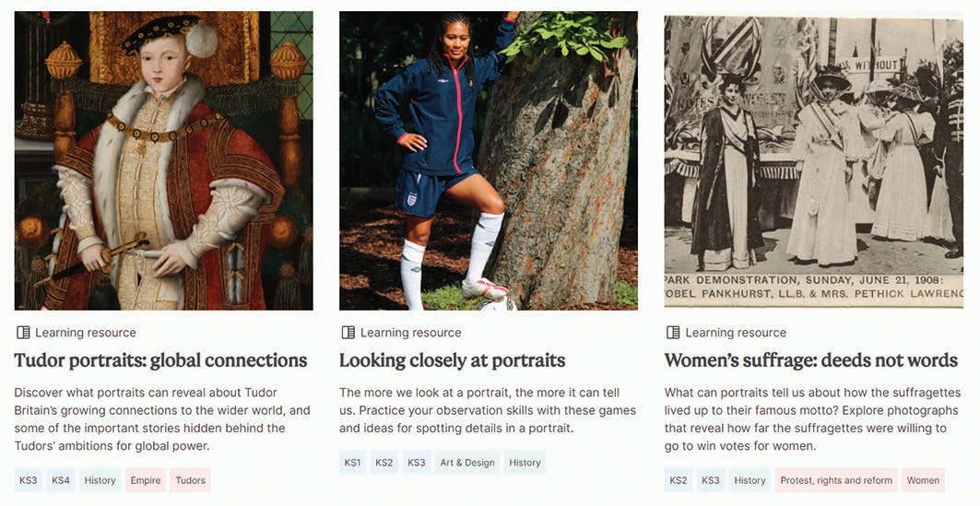Click the Learning resource icon above Women's suffrage

tap(673, 333)
